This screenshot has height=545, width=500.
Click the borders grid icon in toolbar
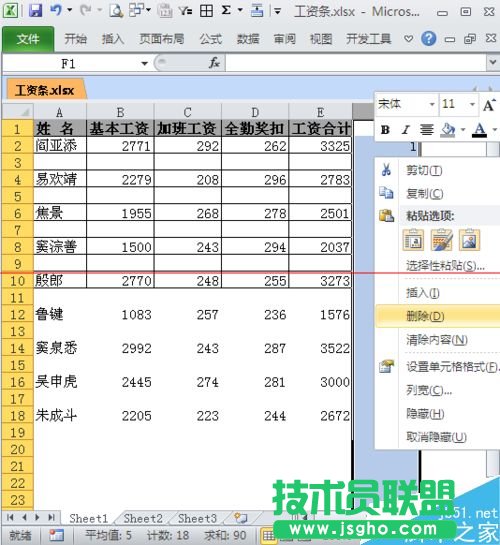206,10
